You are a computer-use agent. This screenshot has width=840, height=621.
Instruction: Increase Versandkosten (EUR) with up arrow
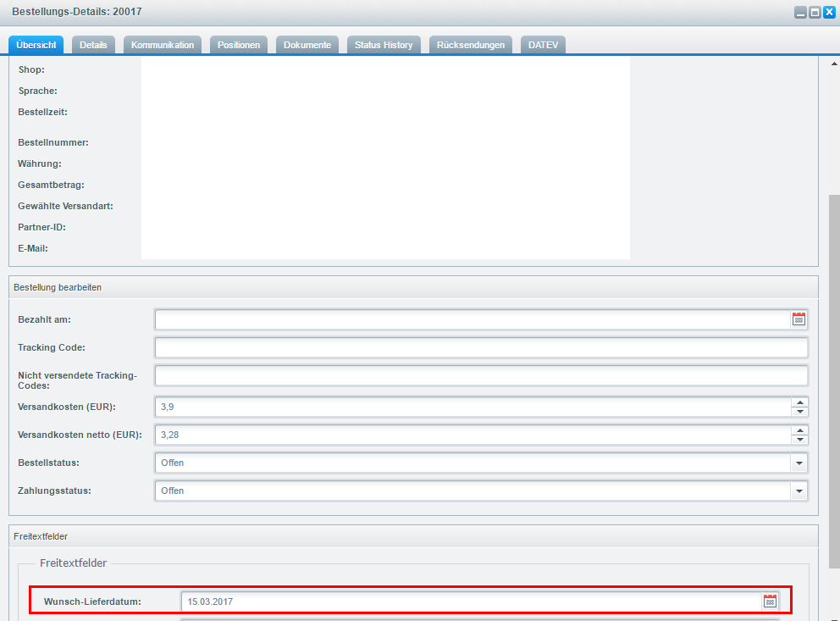point(799,402)
